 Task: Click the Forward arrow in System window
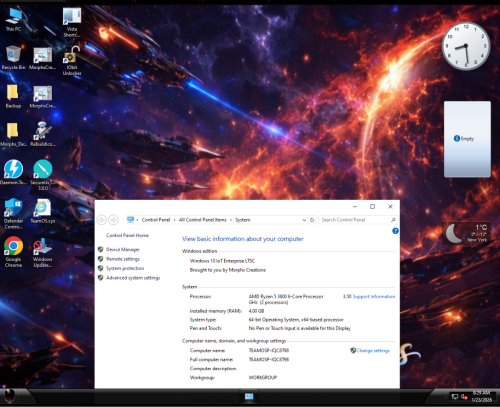[x=114, y=220]
